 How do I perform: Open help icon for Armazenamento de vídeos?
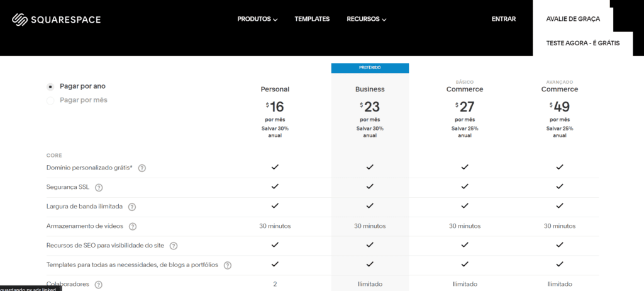[132, 226]
